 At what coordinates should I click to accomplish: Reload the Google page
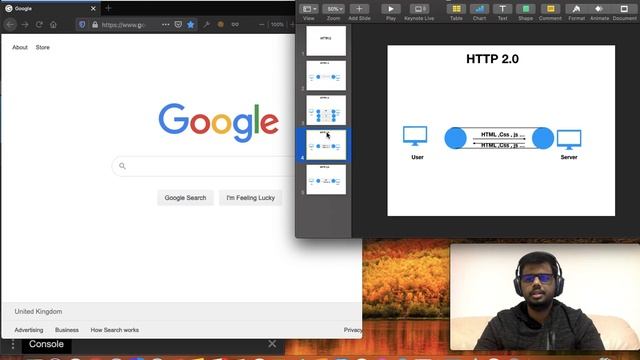point(39,24)
